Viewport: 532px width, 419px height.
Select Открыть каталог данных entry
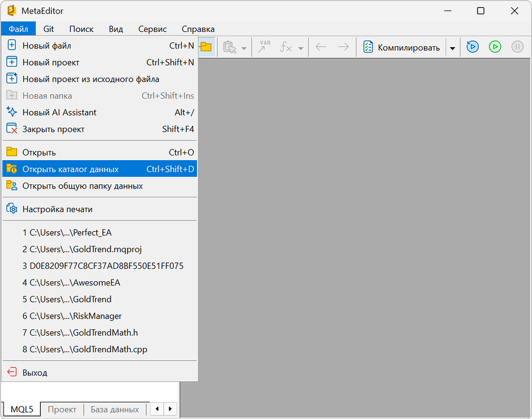[x=100, y=168]
